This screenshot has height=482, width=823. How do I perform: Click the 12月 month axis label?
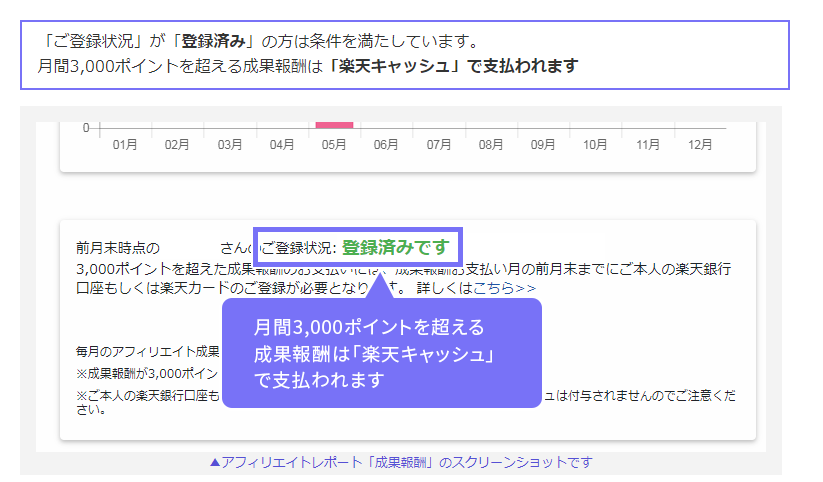click(x=700, y=145)
